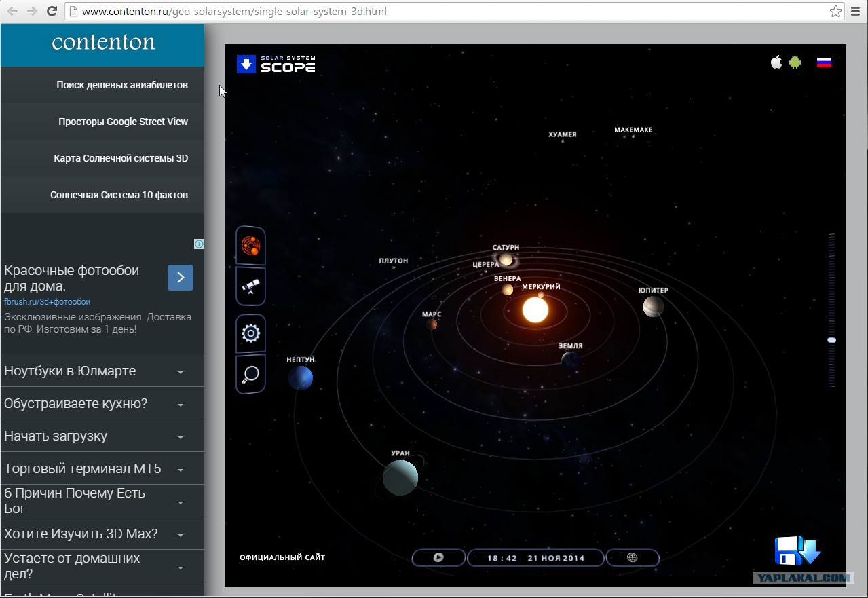Select the planet Сатурн

pyautogui.click(x=506, y=259)
